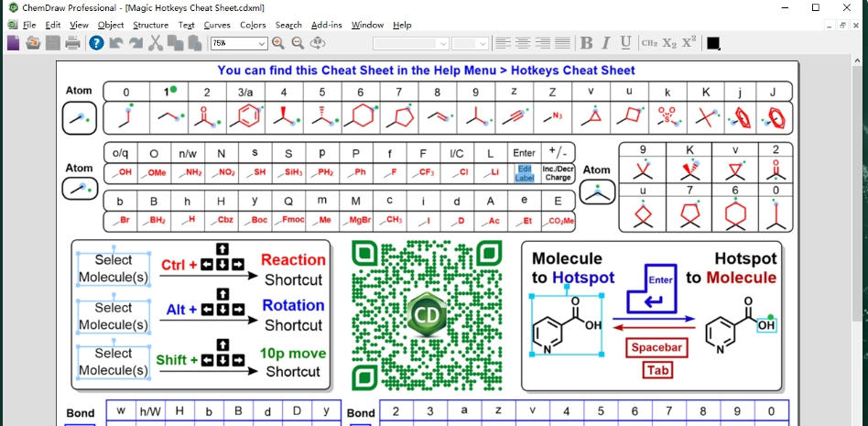The image size is (868, 426).
Task: Copy the selection using toolbar icon
Action: tap(176, 43)
